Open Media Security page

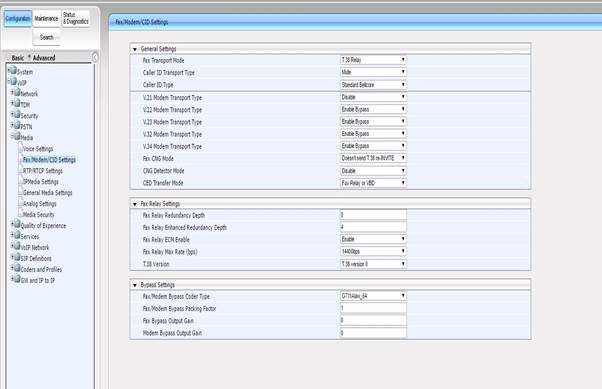pos(38,215)
